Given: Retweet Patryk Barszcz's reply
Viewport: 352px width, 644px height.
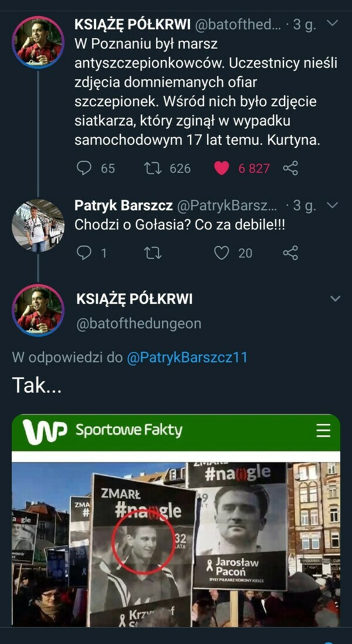Looking at the screenshot, I should (x=153, y=252).
